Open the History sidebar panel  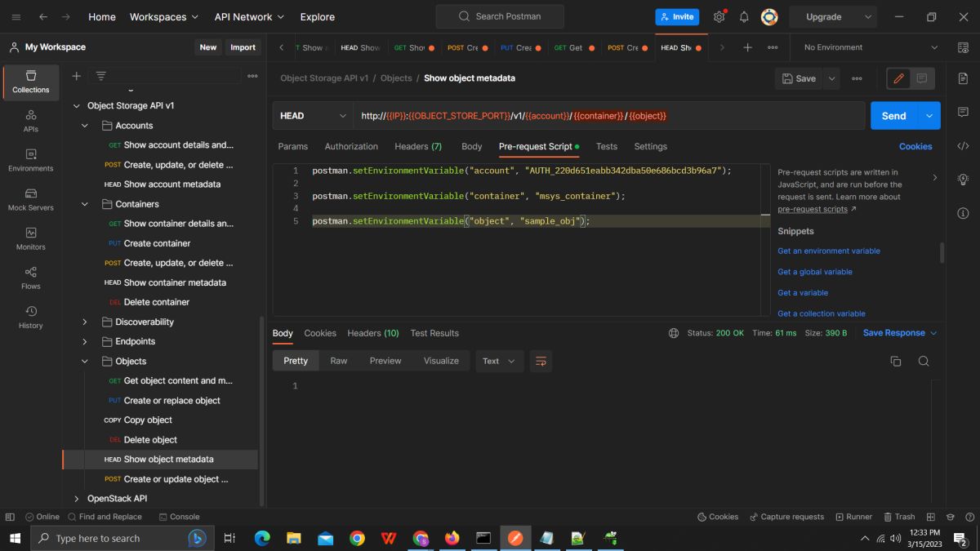coord(31,317)
